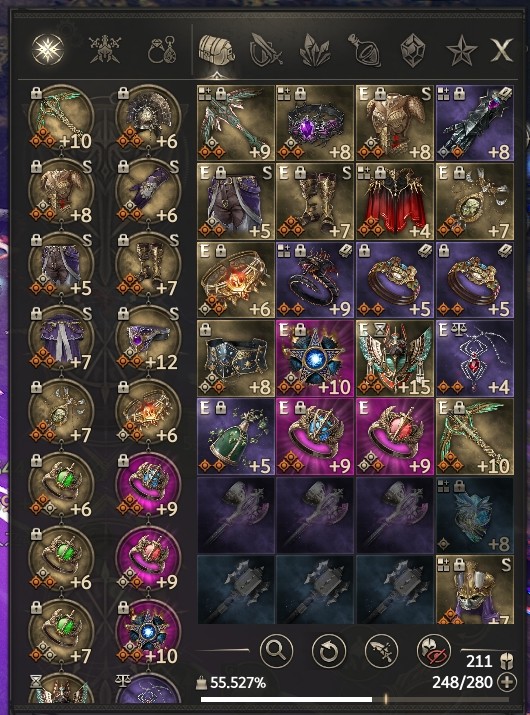Open the star favorites tab
Viewport: 530px width, 715px height.
coord(462,50)
